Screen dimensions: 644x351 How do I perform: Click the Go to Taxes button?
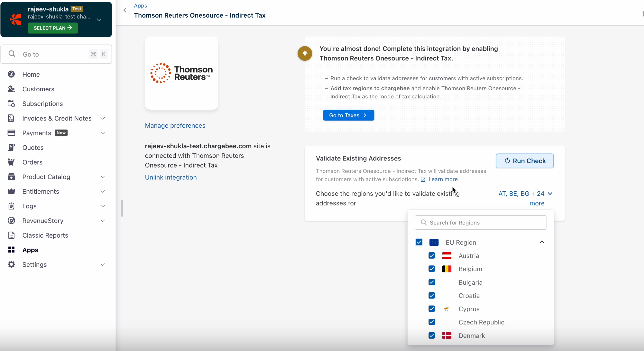(348, 115)
